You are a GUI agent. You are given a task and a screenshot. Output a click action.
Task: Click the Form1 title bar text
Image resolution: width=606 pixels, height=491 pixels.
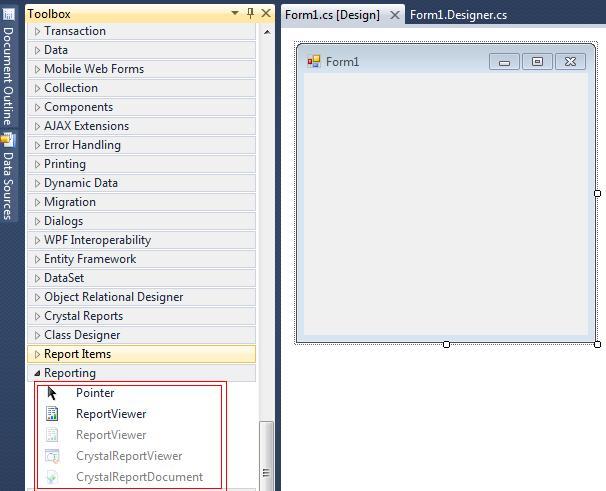pos(342,62)
